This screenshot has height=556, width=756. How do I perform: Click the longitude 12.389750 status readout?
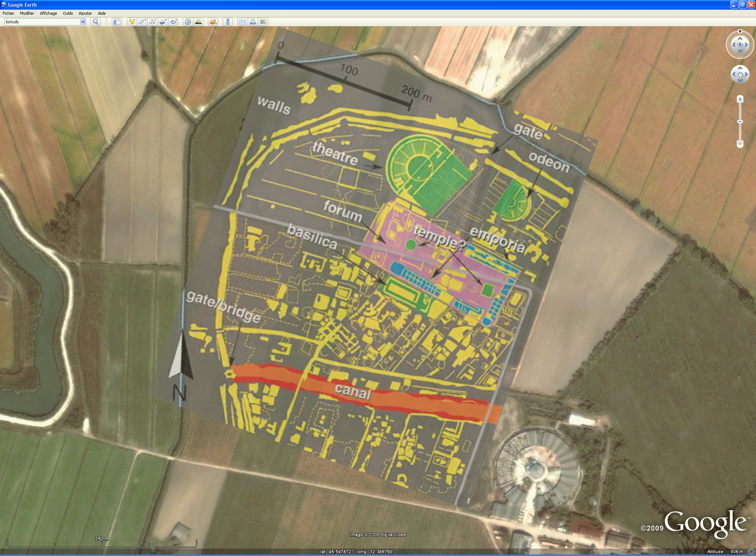[x=375, y=552]
